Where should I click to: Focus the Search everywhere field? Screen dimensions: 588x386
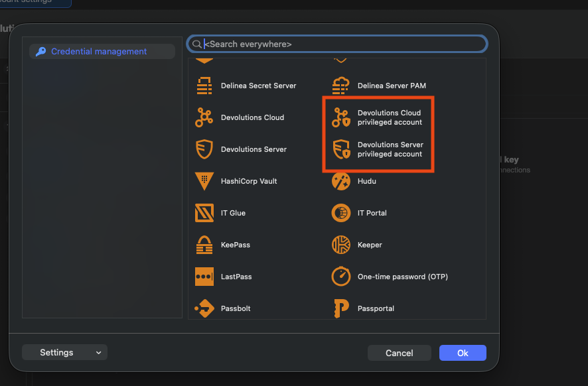337,44
